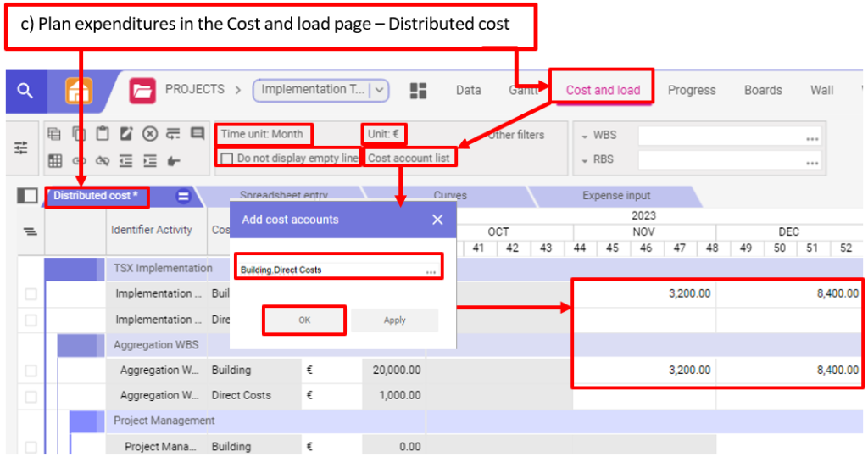Enable 'Do not display empty line' checkbox

[226, 159]
